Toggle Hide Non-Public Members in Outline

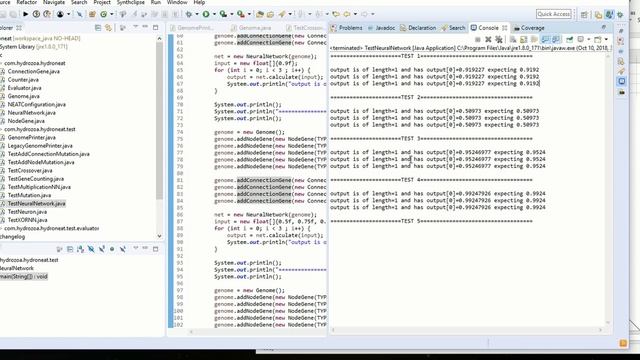click(112, 249)
